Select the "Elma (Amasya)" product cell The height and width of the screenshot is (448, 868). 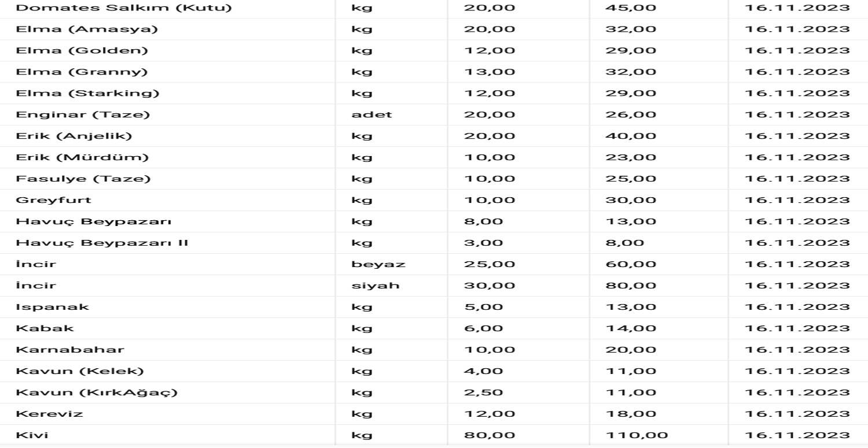pos(68,29)
